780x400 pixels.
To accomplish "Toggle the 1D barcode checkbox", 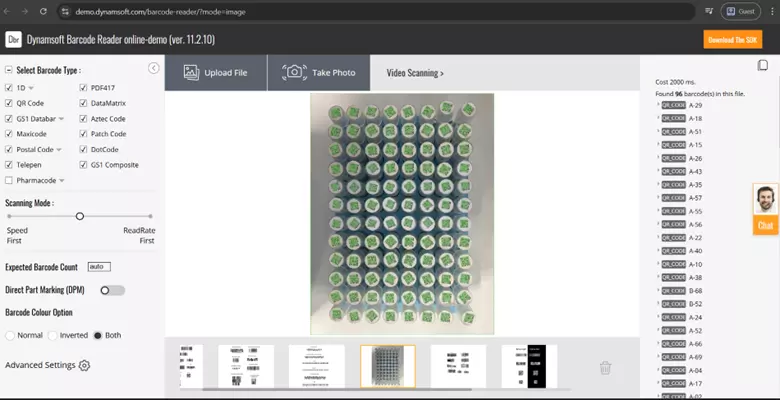I will pos(8,88).
